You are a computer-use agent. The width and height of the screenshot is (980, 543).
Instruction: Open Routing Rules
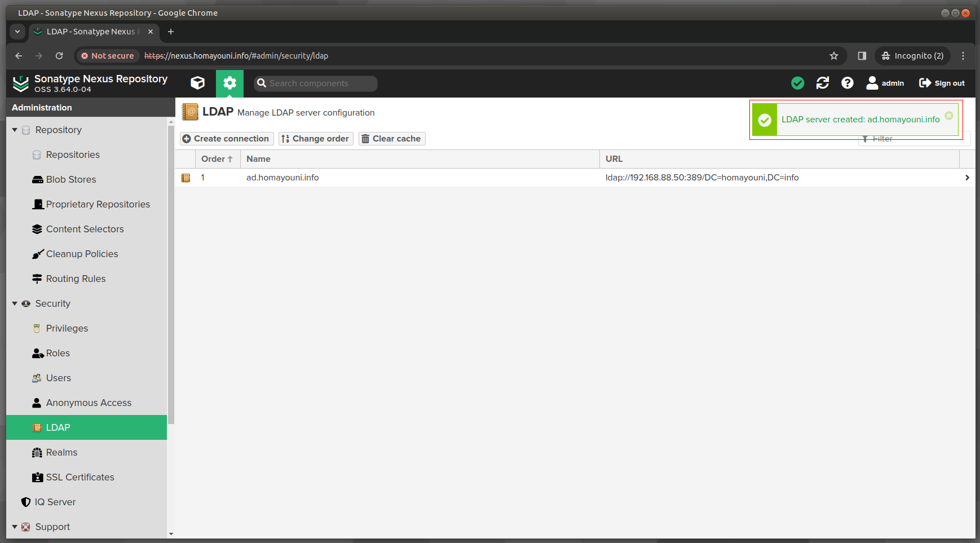(x=76, y=279)
